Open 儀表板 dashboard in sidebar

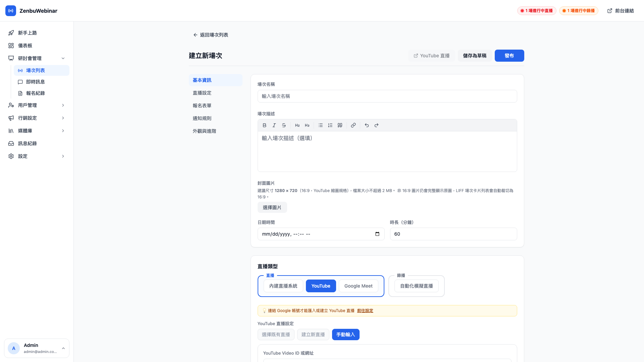(x=37, y=46)
